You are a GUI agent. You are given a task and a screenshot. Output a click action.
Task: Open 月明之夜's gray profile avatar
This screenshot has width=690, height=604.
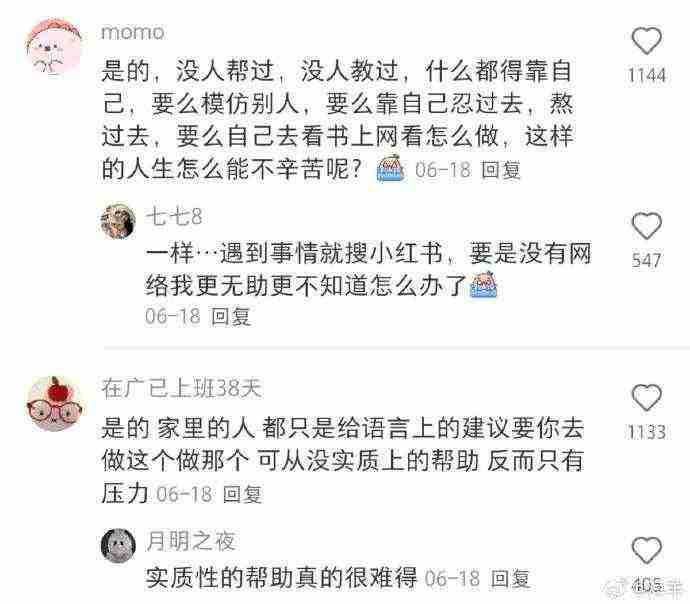click(x=118, y=545)
